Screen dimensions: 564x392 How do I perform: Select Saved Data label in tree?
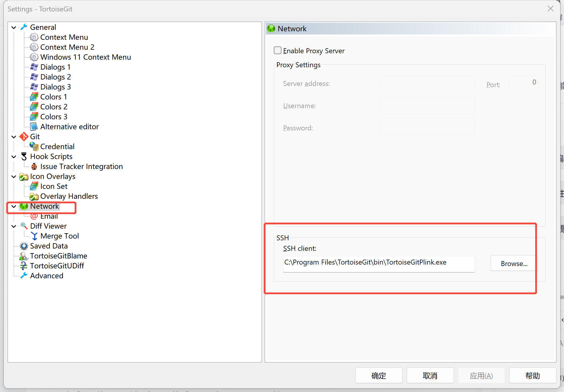pos(49,246)
